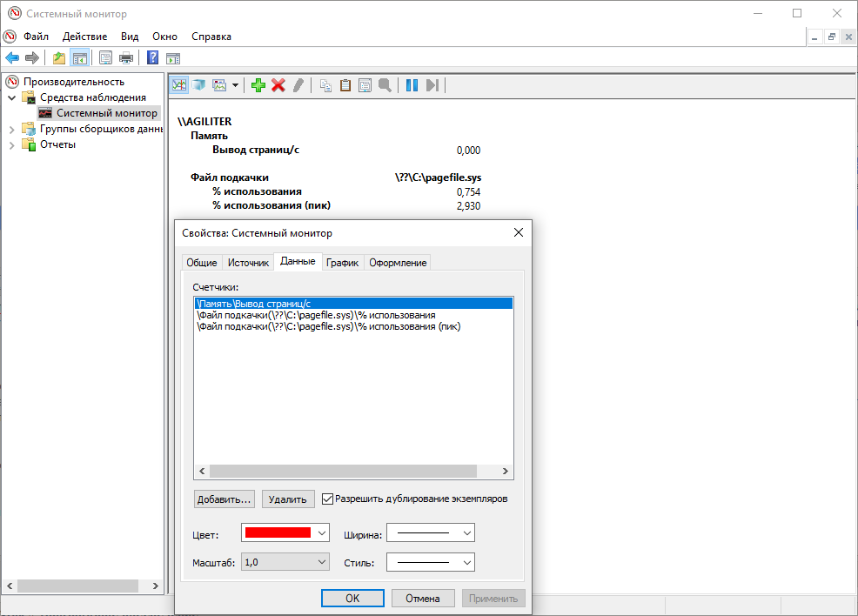Open the Файл menu
The image size is (858, 616).
pyautogui.click(x=37, y=37)
